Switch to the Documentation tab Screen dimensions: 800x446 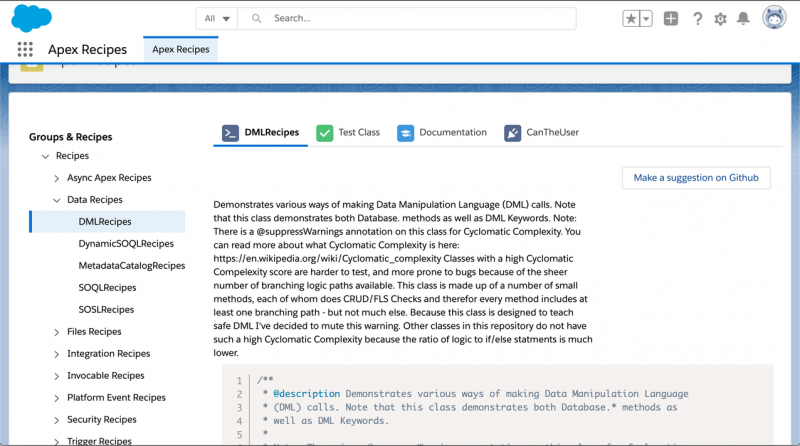pyautogui.click(x=442, y=132)
